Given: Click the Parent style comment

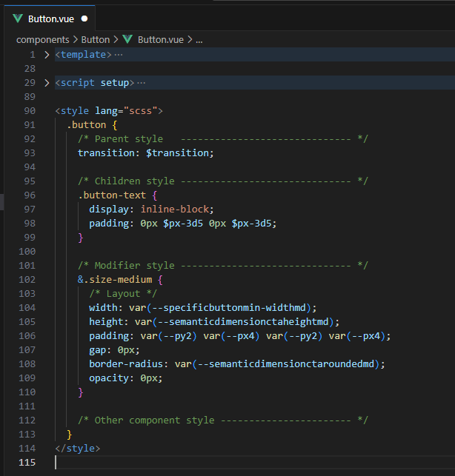Looking at the screenshot, I should pos(223,139).
